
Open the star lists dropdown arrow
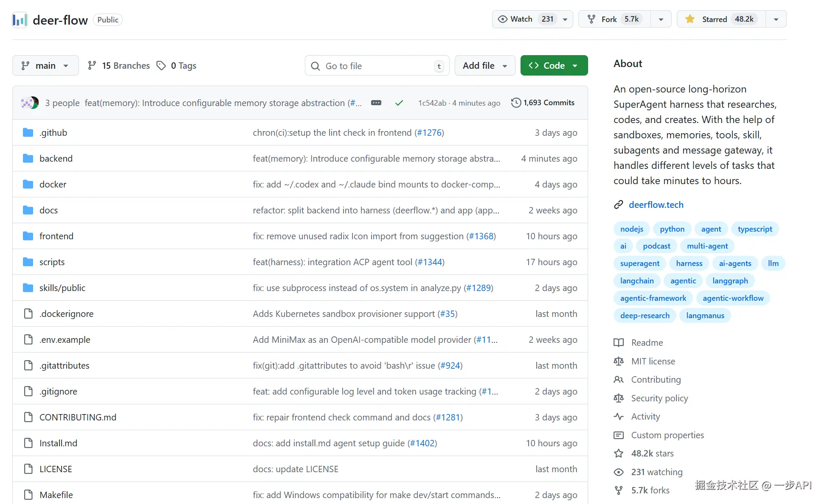776,20
